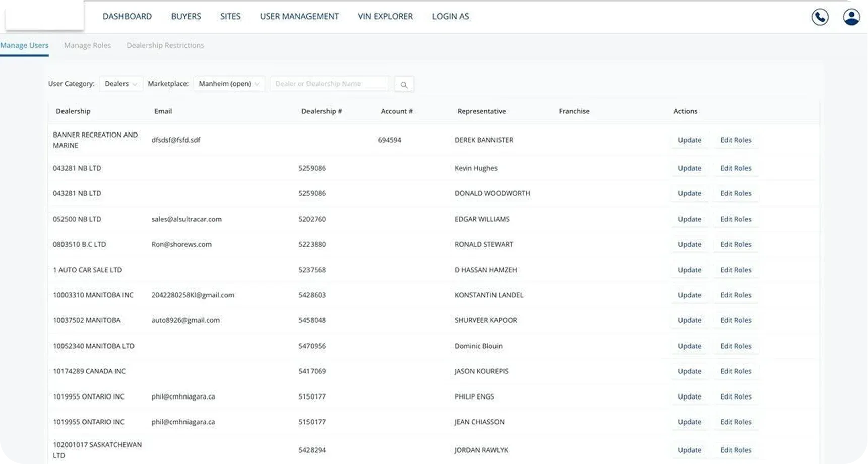The image size is (868, 464).
Task: Click Update for Derek Bannister
Action: pyautogui.click(x=689, y=140)
